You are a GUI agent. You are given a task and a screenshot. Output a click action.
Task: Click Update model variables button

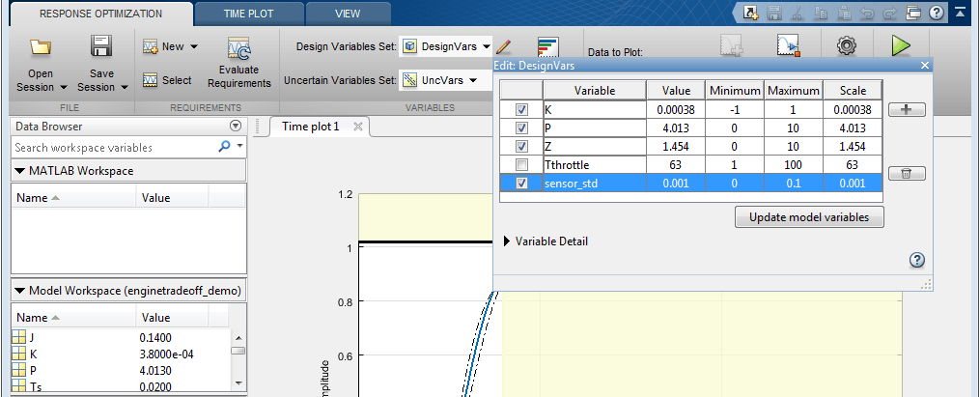(808, 217)
